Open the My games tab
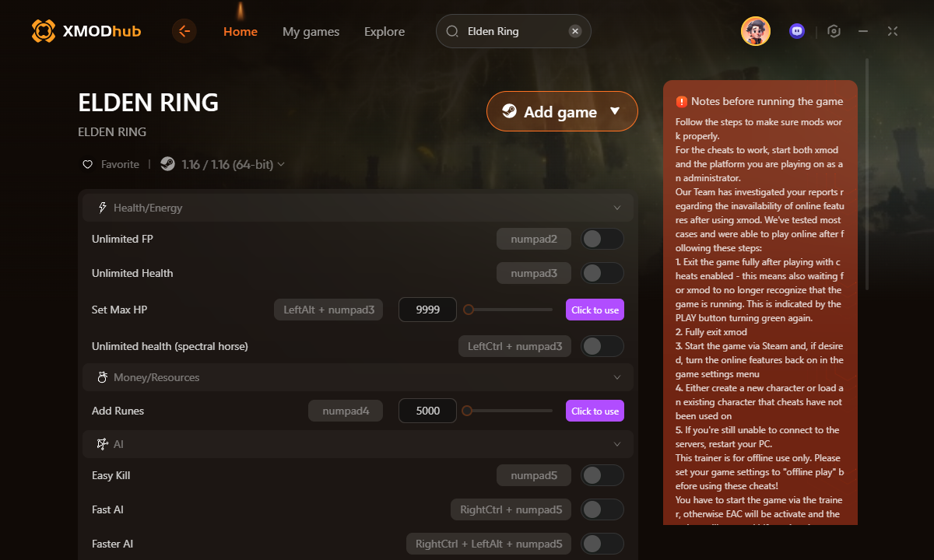934x560 pixels. click(311, 32)
